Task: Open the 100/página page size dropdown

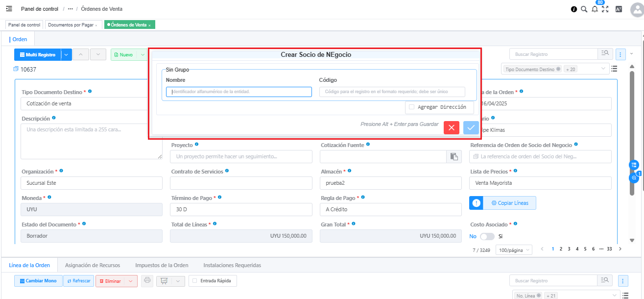Action: coord(514,250)
